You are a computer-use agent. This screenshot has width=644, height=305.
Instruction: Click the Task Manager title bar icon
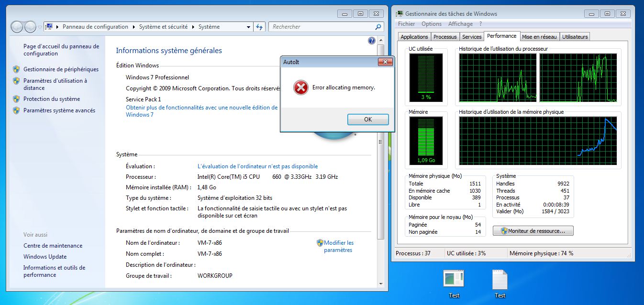tap(400, 14)
